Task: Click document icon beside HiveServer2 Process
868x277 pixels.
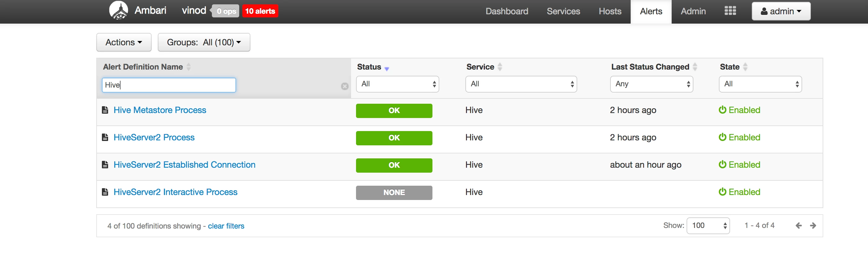Action: pos(105,138)
